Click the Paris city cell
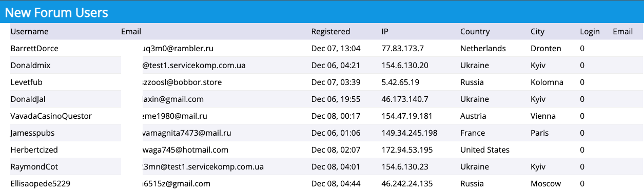Screen dimensions: 644x191 539,133
